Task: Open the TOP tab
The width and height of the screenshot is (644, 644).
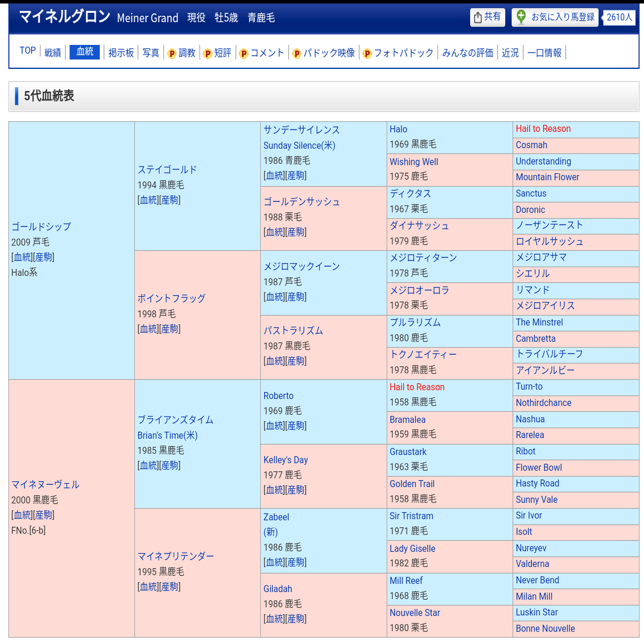Action: pyautogui.click(x=27, y=51)
